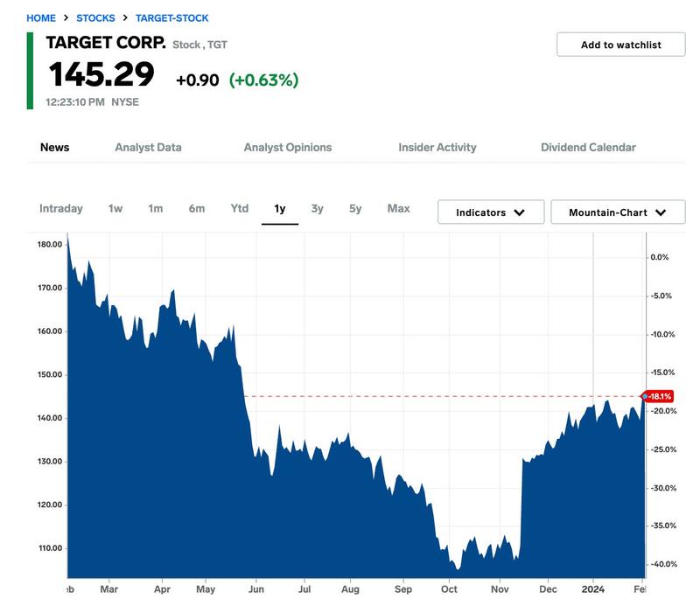This screenshot has height=613, width=700.
Task: Open the Indicators dropdown
Action: [x=491, y=212]
